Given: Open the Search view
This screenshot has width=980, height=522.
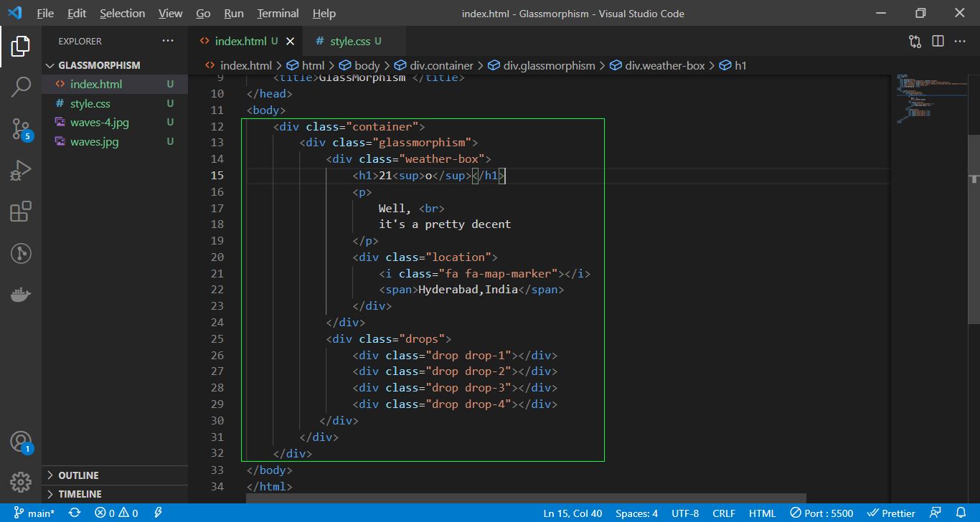Looking at the screenshot, I should 21,87.
